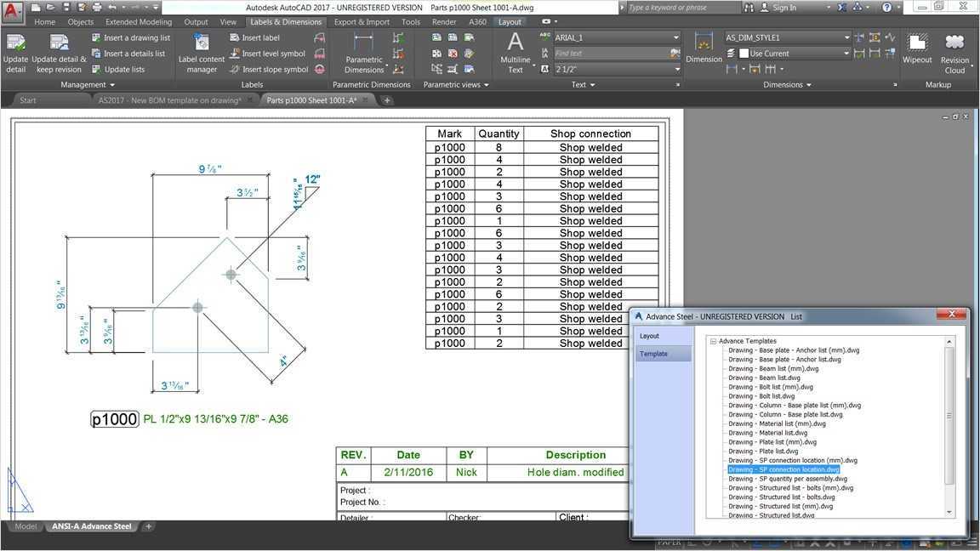Switch to the A360 ribbon tab
The height and width of the screenshot is (551, 980).
[477, 22]
